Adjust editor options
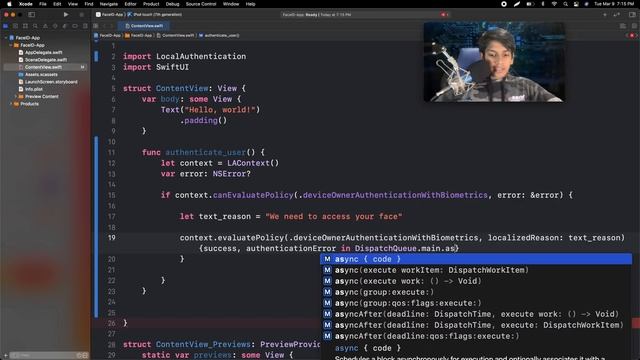 [623, 26]
